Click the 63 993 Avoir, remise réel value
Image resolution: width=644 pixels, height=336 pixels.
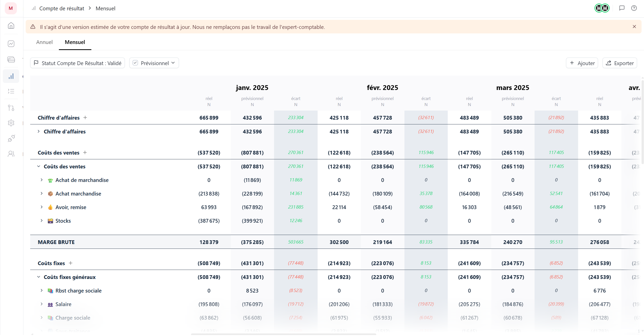coord(209,207)
